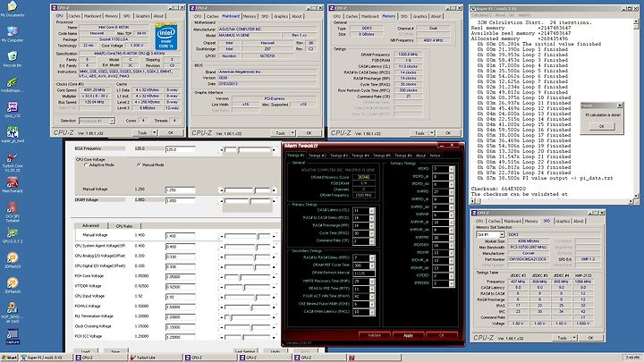Switch to Graphics tab in Mainboard CPU-Z window
The height and width of the screenshot is (362, 644).
click(281, 16)
